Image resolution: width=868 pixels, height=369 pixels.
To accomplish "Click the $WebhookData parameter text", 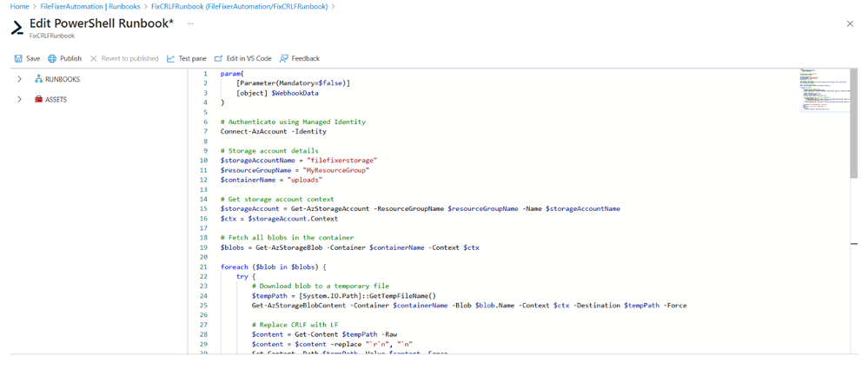I will point(295,93).
